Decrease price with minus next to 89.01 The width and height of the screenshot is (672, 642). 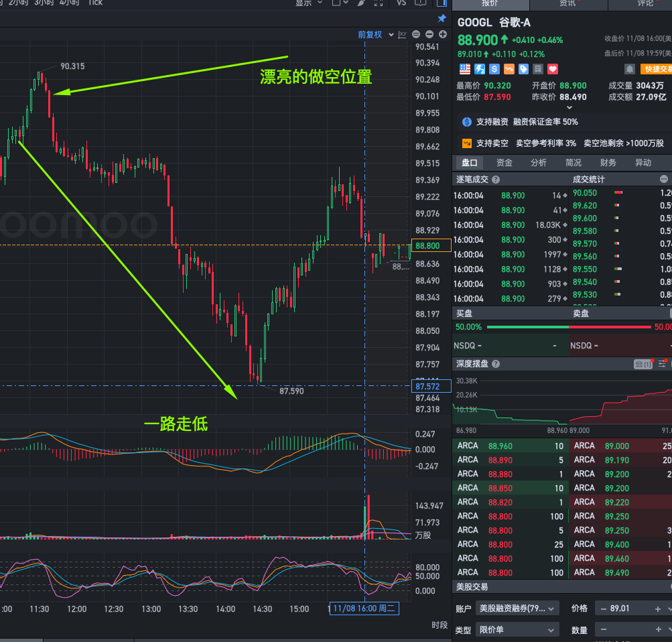coord(604,609)
